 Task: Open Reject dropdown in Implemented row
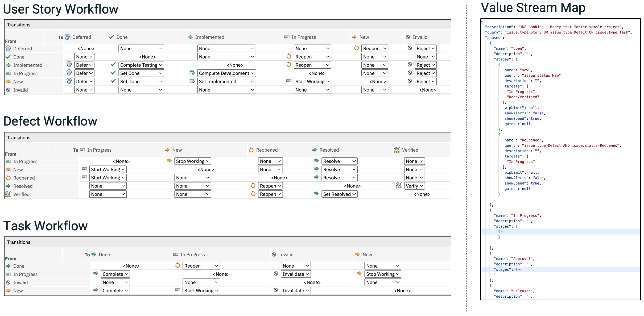coord(426,65)
